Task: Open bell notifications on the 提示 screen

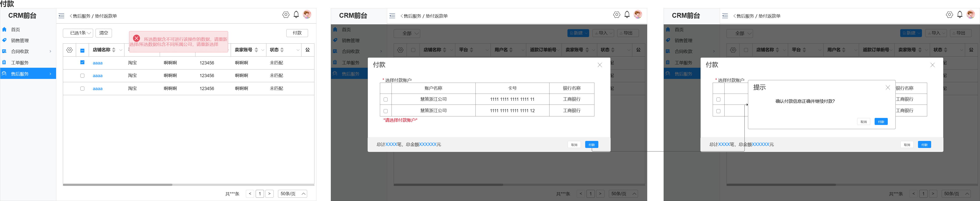Action: (x=960, y=14)
